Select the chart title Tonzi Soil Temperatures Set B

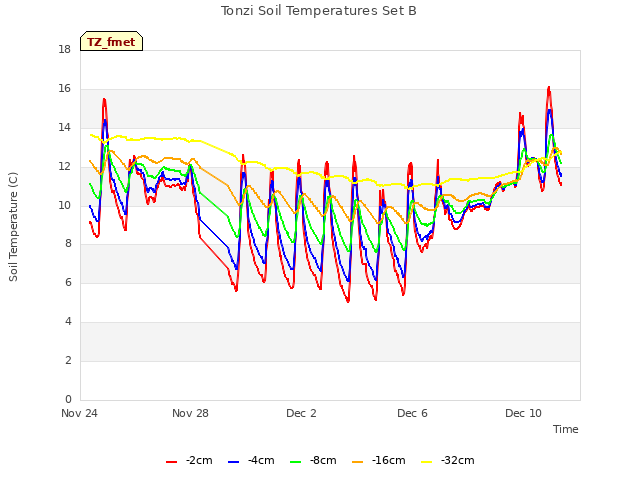click(319, 11)
